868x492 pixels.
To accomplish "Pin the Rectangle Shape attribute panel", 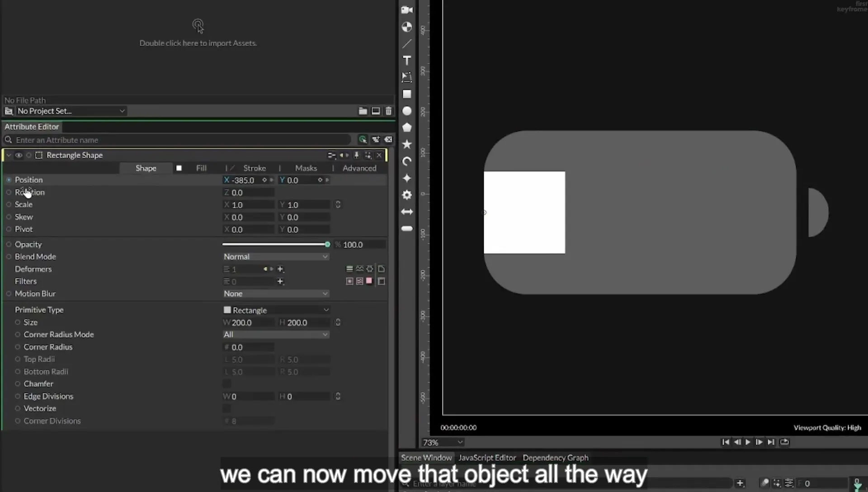I will [356, 155].
